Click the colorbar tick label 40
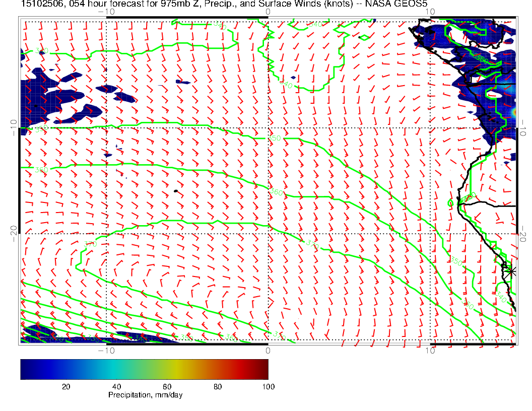This screenshot has width=532, height=411. (116, 386)
